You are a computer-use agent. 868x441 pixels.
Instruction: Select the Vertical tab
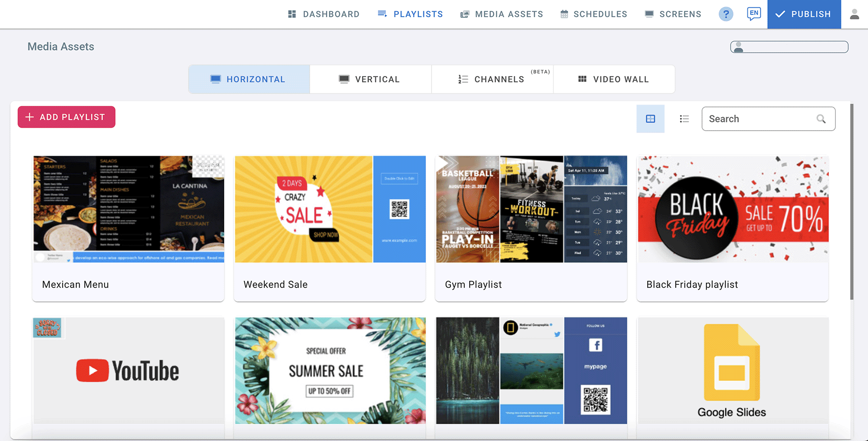[370, 79]
